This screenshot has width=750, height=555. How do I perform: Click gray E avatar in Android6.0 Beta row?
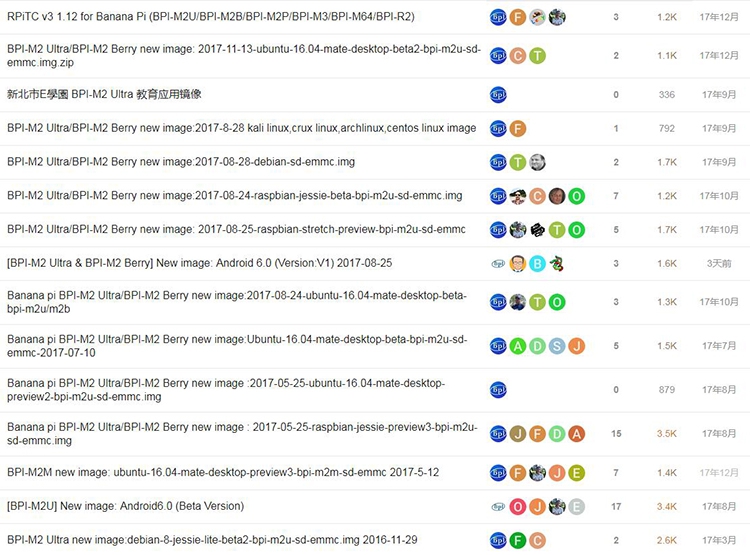click(576, 507)
